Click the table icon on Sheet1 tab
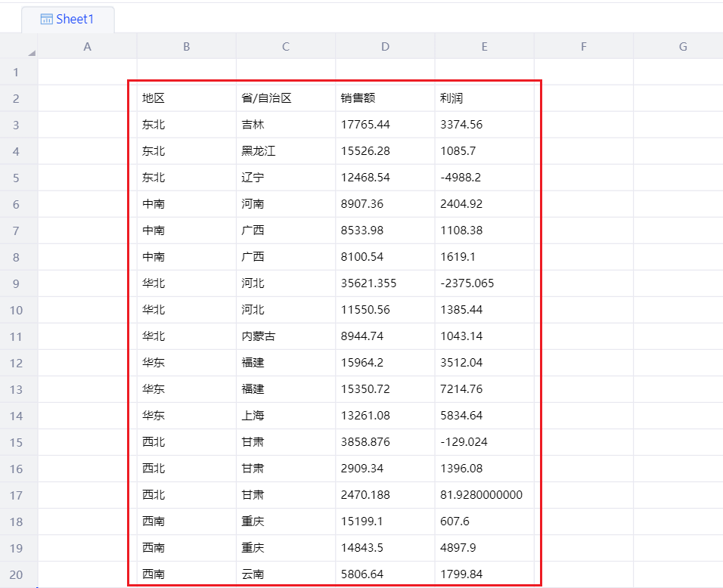This screenshot has width=723, height=588. tap(46, 20)
